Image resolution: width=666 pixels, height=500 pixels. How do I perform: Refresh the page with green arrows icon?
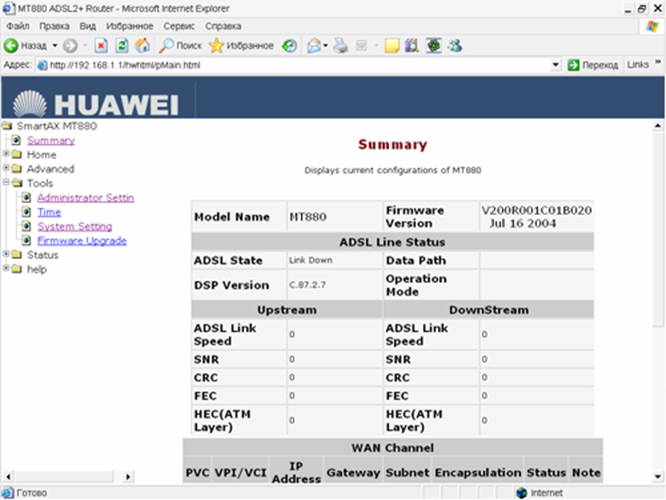pyautogui.click(x=122, y=45)
